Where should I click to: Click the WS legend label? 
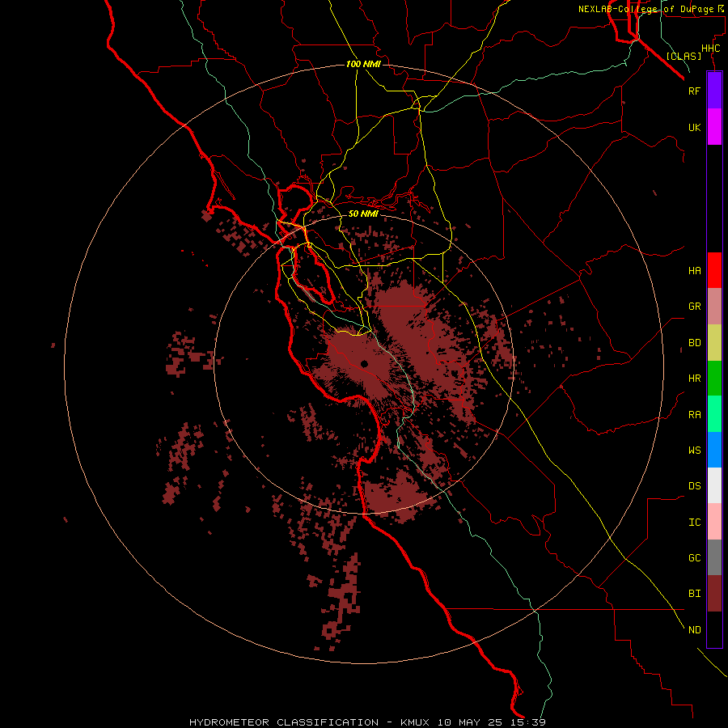point(694,450)
